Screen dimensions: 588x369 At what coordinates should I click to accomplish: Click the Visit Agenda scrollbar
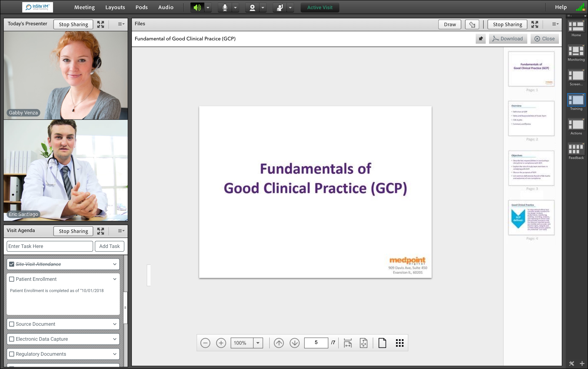click(125, 307)
